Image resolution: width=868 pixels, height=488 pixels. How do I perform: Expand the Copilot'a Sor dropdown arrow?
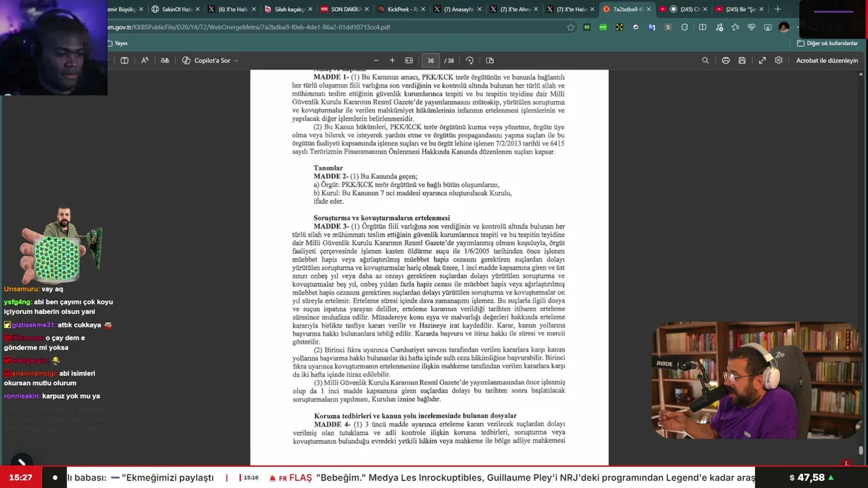point(236,60)
